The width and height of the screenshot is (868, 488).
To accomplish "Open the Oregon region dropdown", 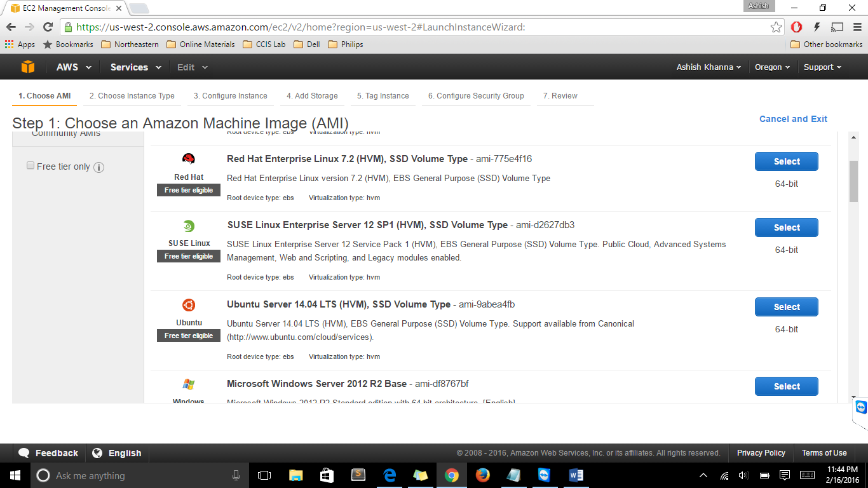I will point(772,67).
